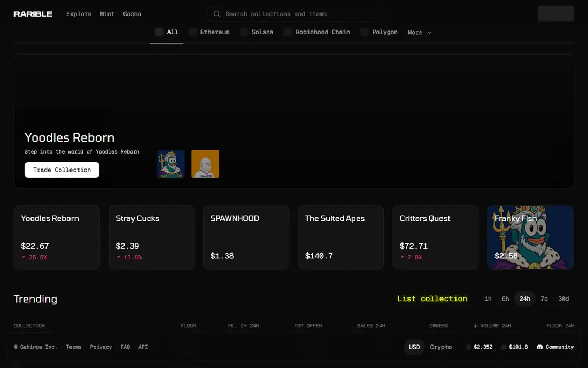Click the Ethereum chain icon
This screenshot has height=368, width=588.
pyautogui.click(x=193, y=32)
